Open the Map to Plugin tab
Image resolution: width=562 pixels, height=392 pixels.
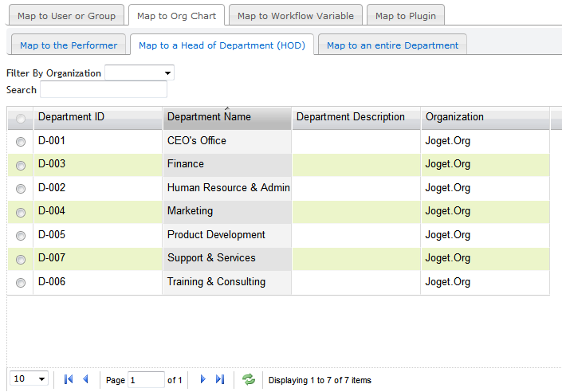click(406, 15)
